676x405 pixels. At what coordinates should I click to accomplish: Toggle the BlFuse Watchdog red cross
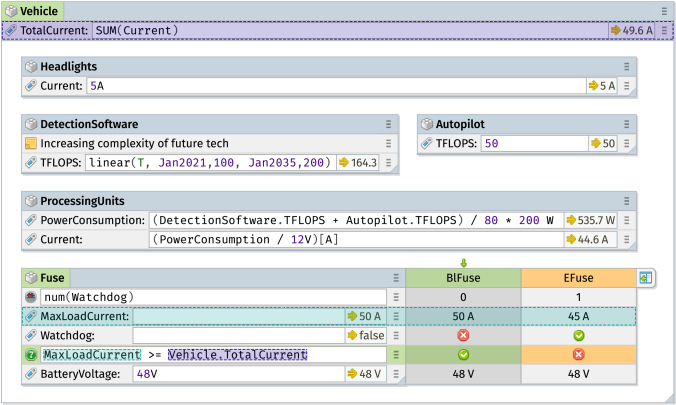click(463, 335)
